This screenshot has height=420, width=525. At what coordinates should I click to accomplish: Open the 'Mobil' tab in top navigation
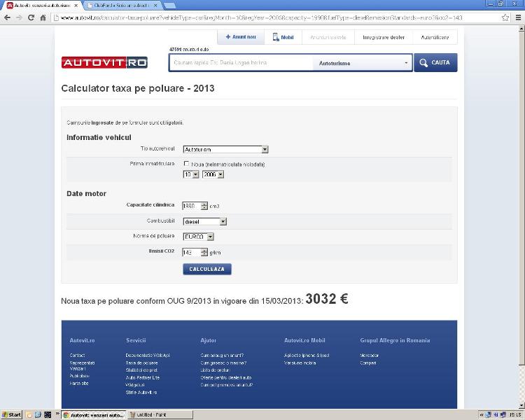tap(283, 37)
